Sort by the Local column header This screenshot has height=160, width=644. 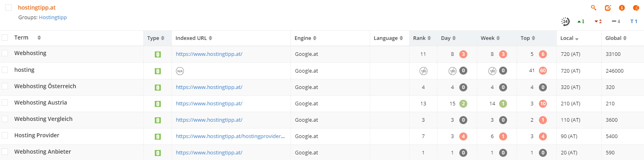[569, 38]
